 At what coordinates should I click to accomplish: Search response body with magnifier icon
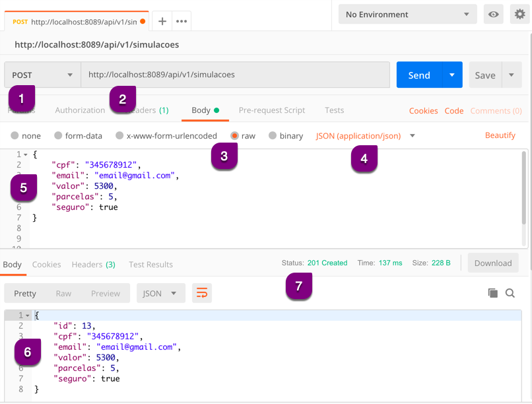[x=510, y=292]
